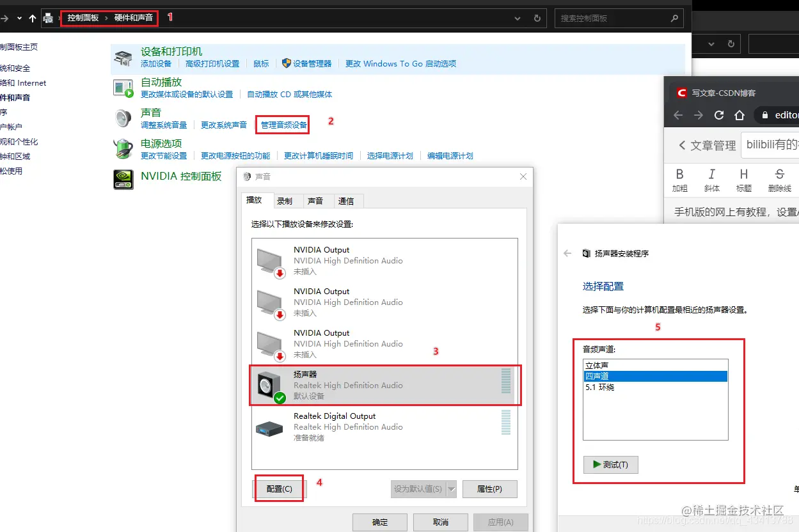Open the 设备管理器 link
This screenshot has width=799, height=532.
312,63
